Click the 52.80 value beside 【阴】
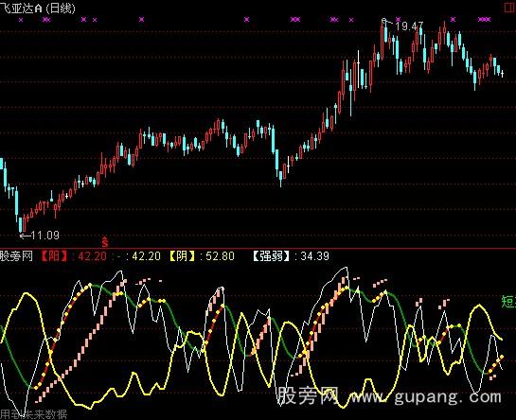516x420 pixels. 220,256
